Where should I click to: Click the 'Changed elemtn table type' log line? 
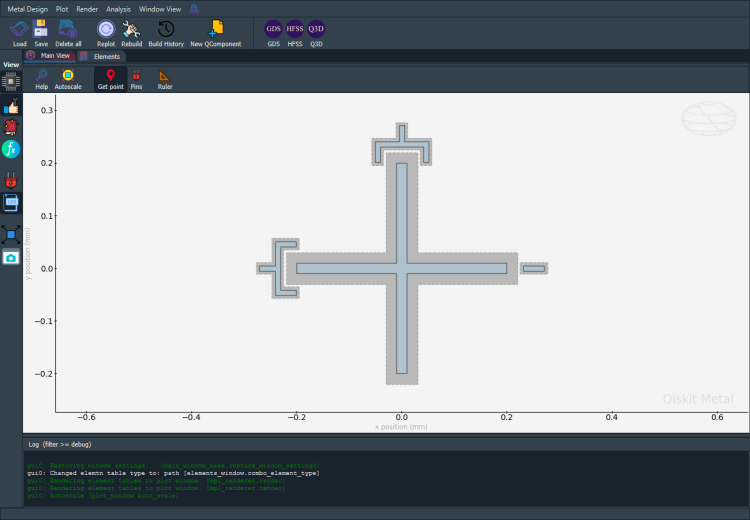[x=173, y=473]
